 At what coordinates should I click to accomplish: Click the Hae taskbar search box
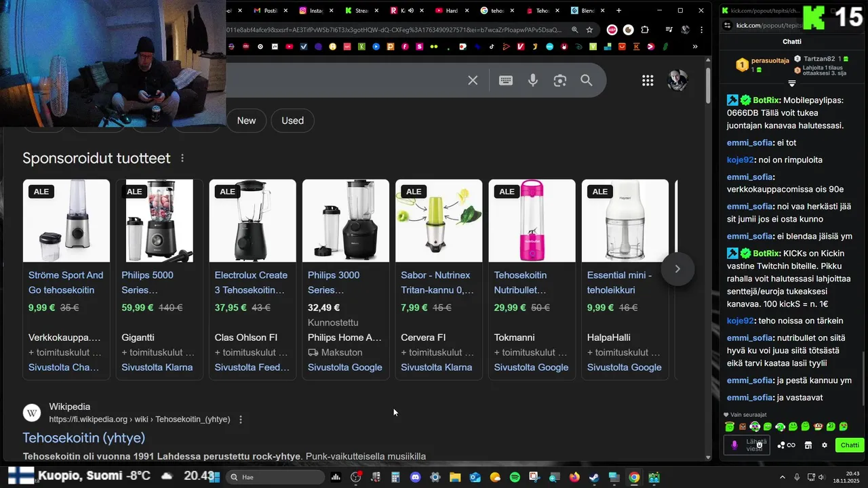tap(275, 477)
